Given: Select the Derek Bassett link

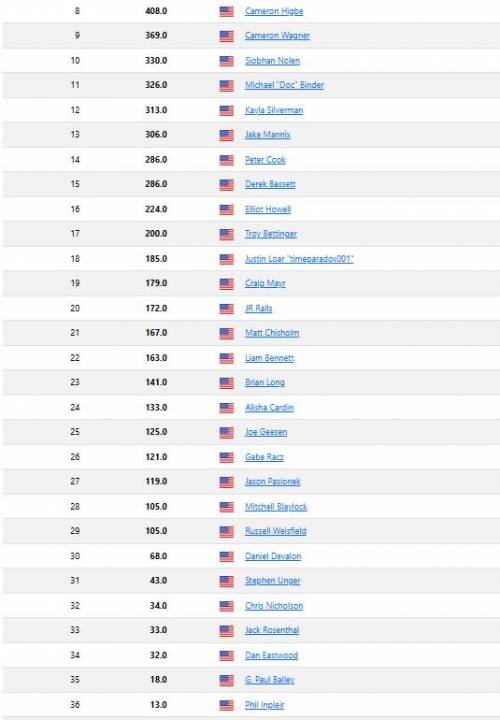Looking at the screenshot, I should point(270,184).
